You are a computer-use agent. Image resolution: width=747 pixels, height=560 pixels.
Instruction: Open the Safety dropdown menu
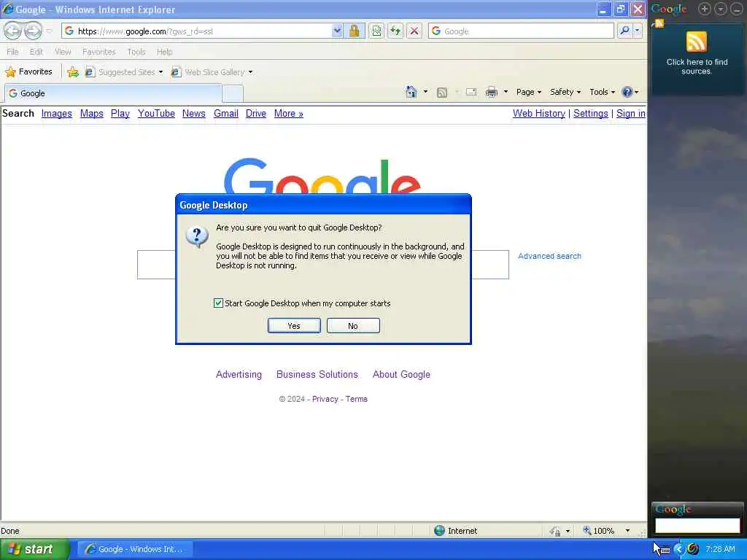[565, 92]
